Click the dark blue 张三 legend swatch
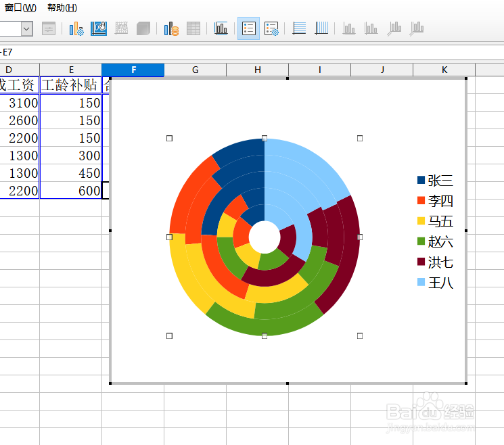Image resolution: width=504 pixels, height=445 pixels. coord(421,180)
